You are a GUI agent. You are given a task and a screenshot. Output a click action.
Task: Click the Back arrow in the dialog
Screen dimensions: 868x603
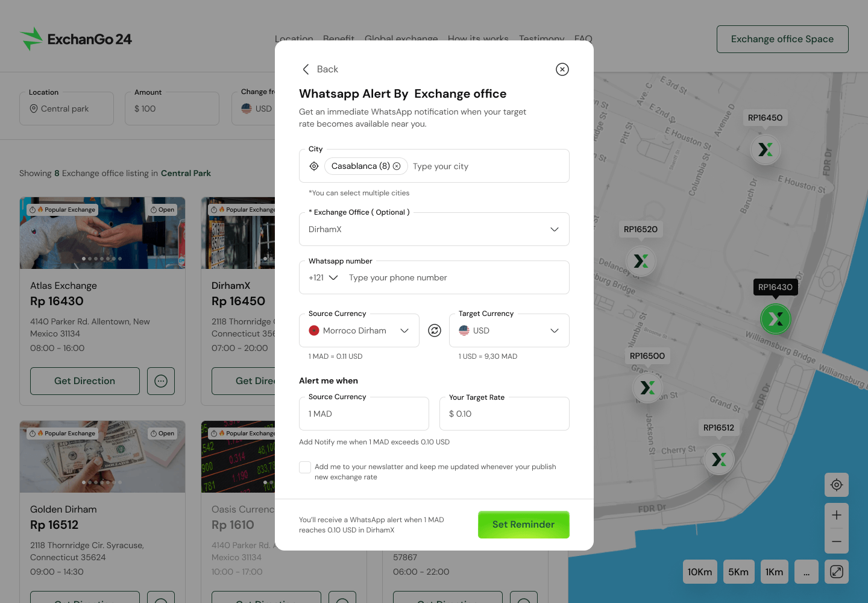(x=306, y=69)
